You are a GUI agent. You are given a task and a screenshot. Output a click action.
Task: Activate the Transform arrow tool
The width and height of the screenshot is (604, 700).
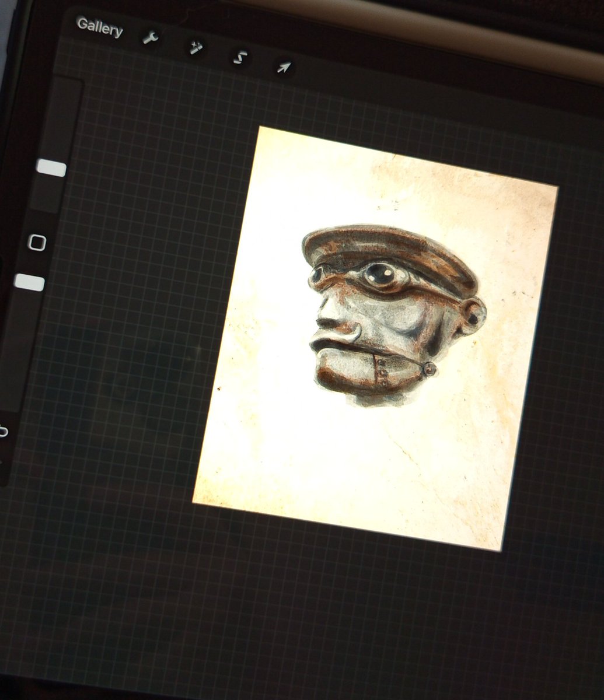(x=284, y=68)
